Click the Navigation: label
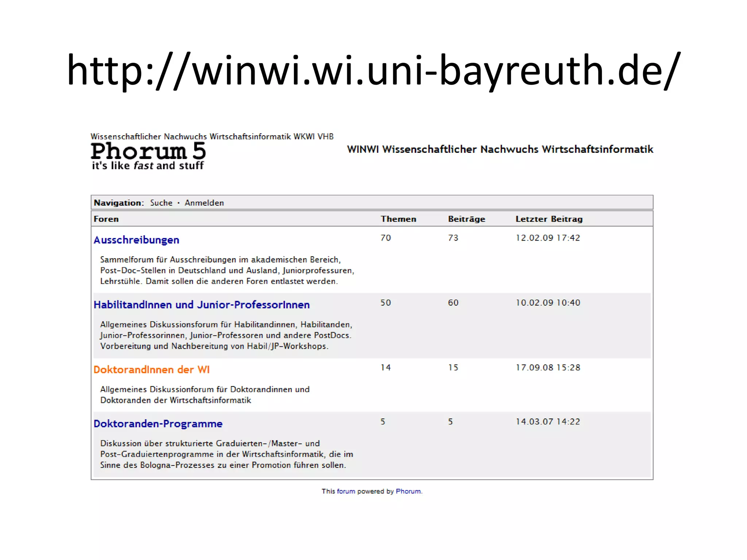Image resolution: width=747 pixels, height=560 pixels. (x=119, y=203)
